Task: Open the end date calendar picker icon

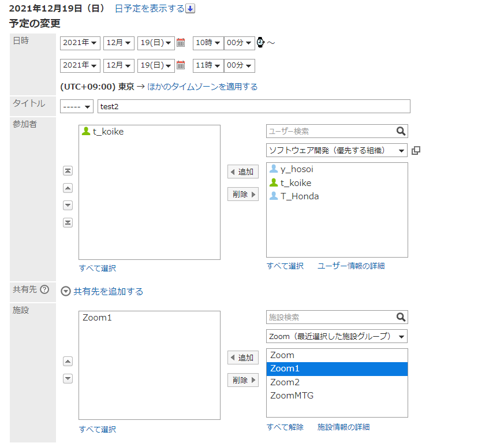Action: pos(181,65)
